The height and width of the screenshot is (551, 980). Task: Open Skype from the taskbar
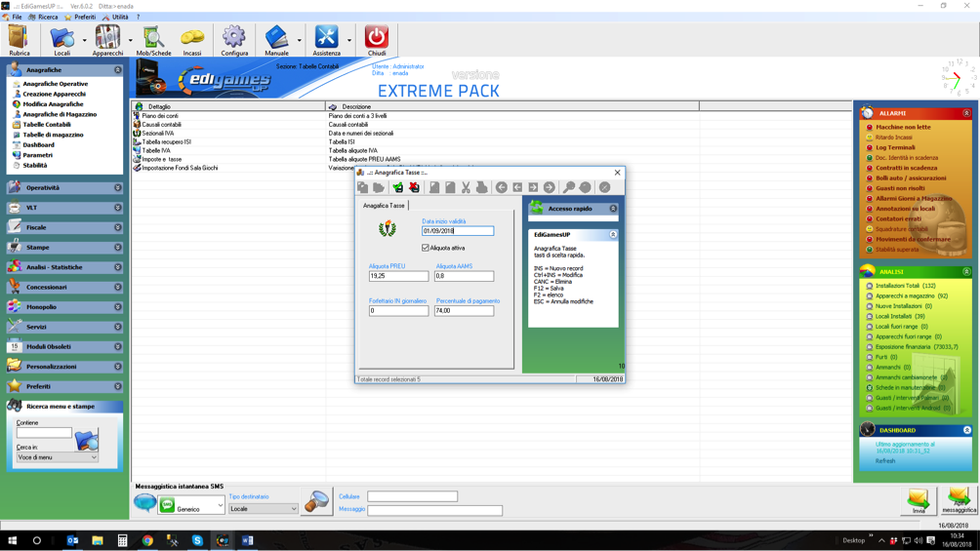[x=197, y=540]
